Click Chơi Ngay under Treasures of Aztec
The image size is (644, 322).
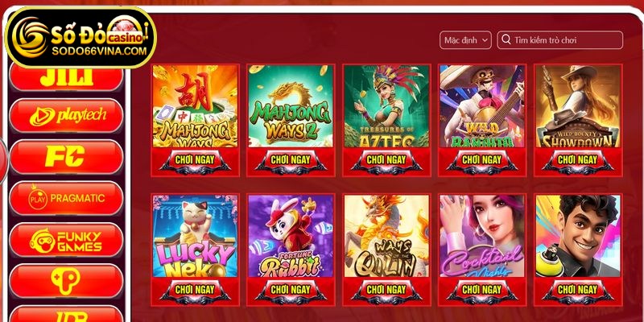coord(386,160)
